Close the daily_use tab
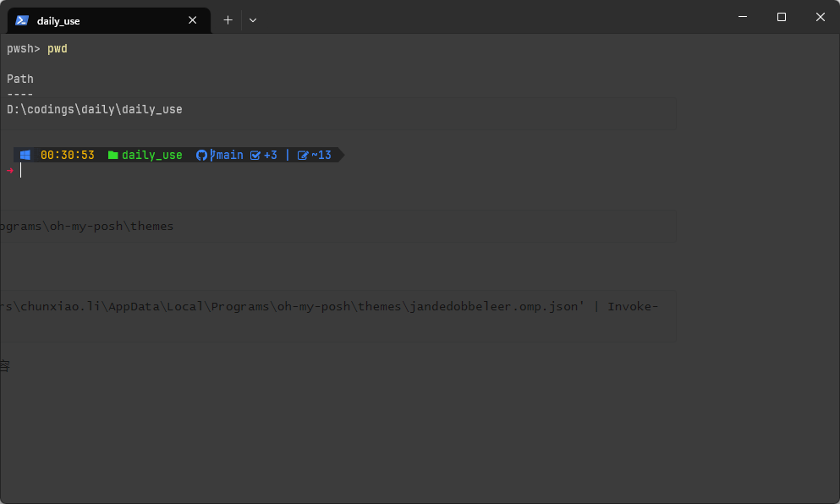 point(192,20)
